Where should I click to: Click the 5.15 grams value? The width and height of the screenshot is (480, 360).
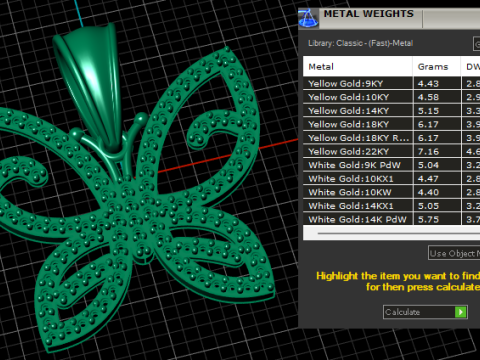tap(428, 111)
